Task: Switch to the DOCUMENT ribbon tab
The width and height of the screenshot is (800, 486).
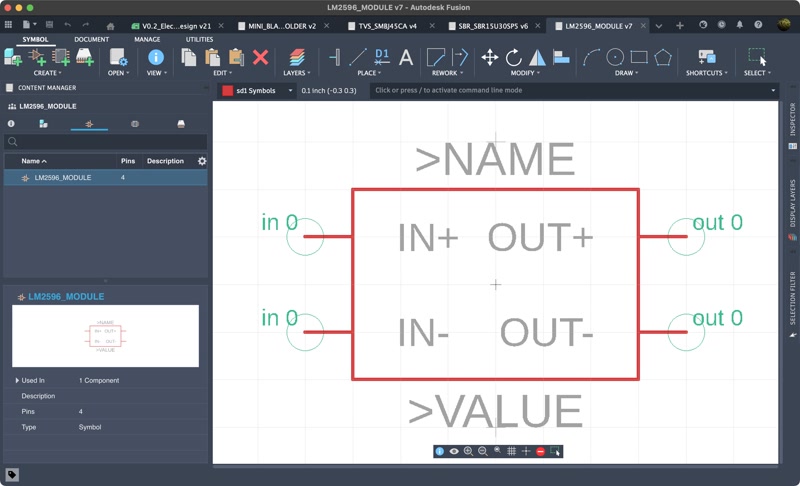Action: pos(91,39)
